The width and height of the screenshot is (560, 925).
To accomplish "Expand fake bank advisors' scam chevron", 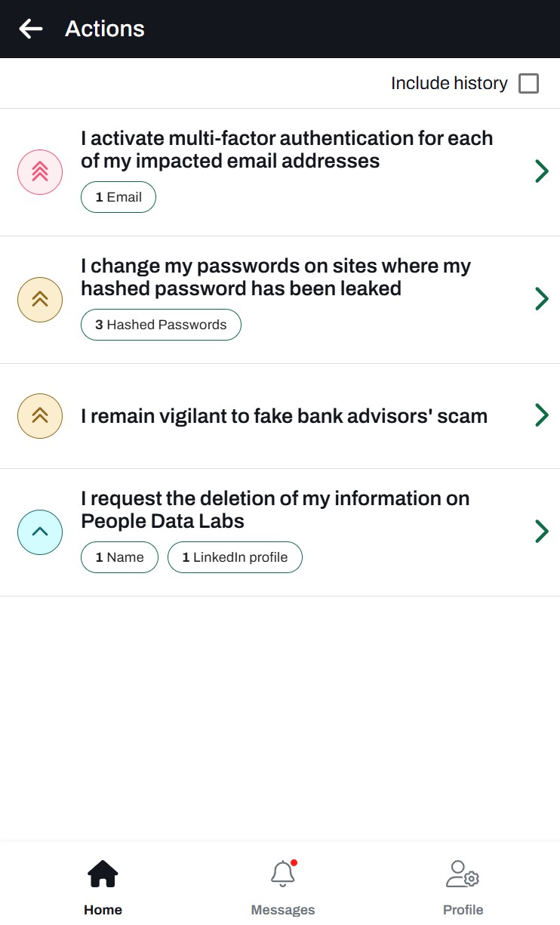I will (541, 415).
